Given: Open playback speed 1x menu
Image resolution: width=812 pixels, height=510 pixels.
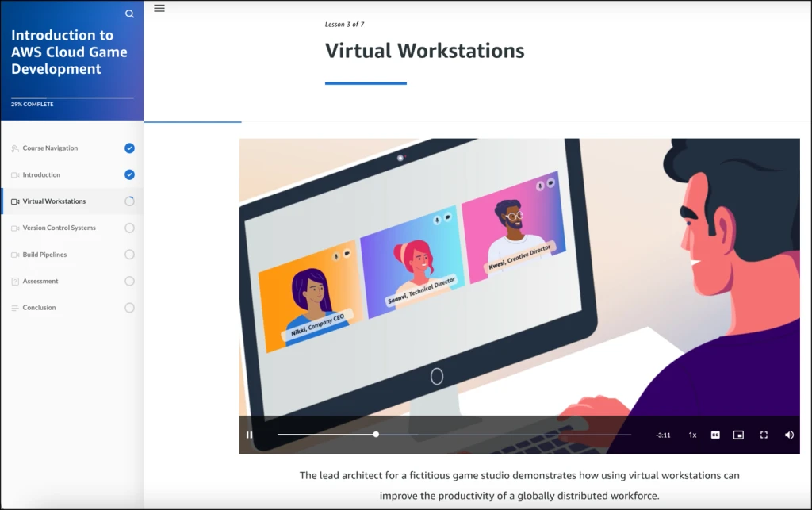Looking at the screenshot, I should point(692,435).
